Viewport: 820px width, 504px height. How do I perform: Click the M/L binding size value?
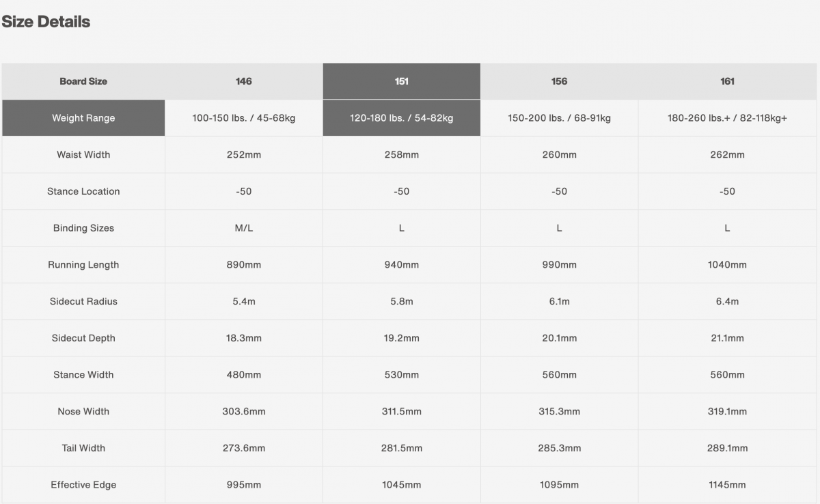[244, 228]
